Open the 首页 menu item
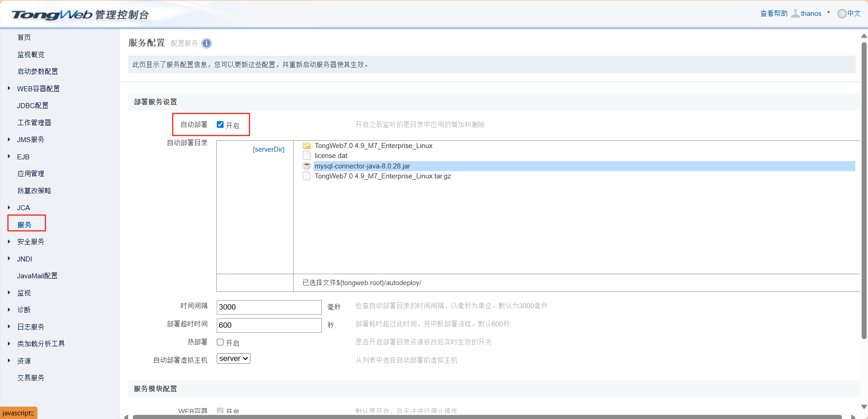This screenshot has width=868, height=419. point(24,37)
